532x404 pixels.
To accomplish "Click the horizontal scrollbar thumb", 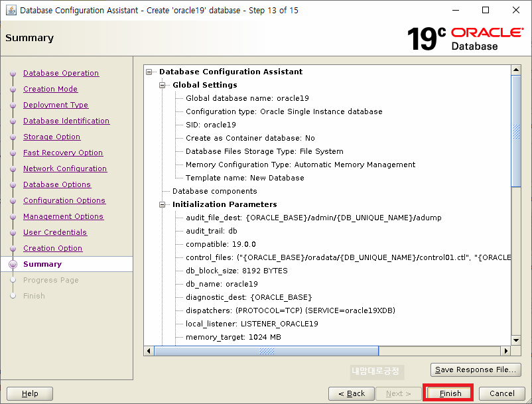I will [x=267, y=351].
